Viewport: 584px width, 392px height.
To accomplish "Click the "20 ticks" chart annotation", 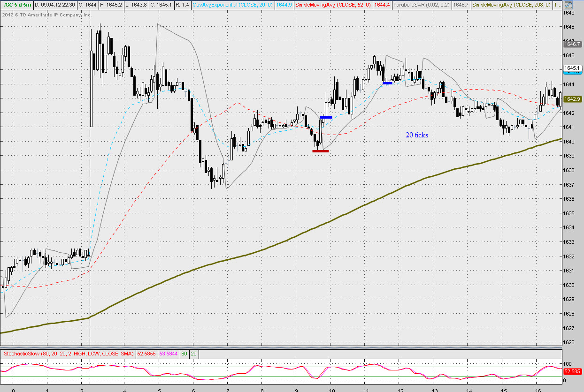I will tap(417, 135).
